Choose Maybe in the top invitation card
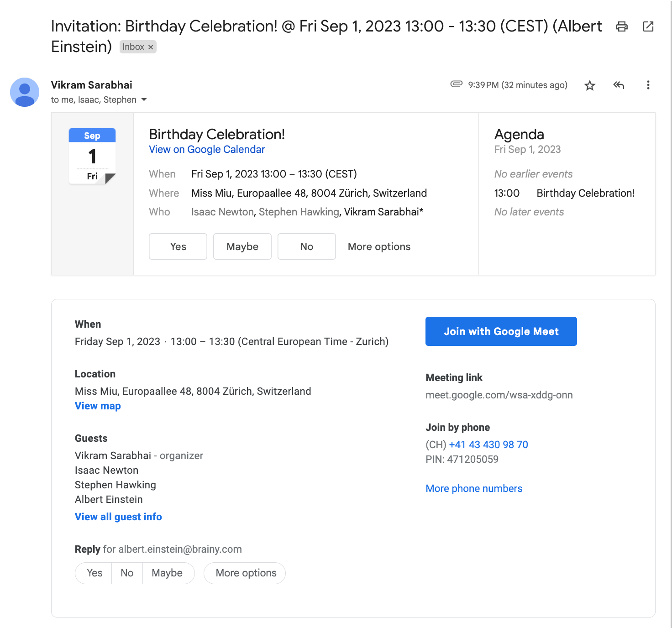This screenshot has height=628, width=672. pos(242,246)
